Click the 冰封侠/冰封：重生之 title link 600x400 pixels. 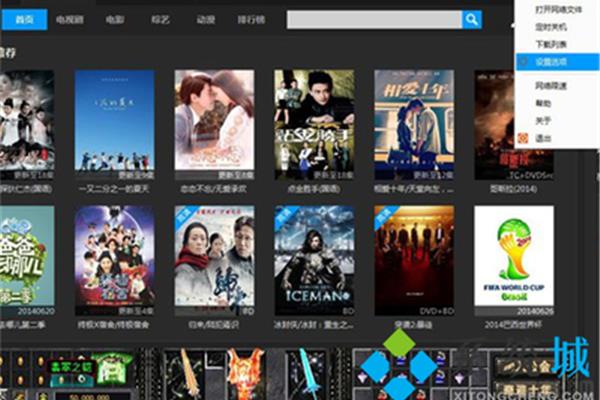[314, 325]
